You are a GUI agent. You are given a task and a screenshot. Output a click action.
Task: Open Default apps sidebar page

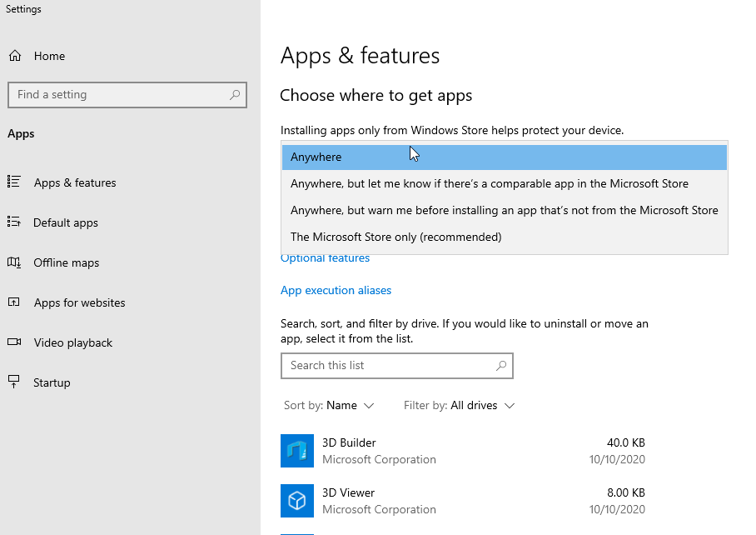pyautogui.click(x=66, y=222)
